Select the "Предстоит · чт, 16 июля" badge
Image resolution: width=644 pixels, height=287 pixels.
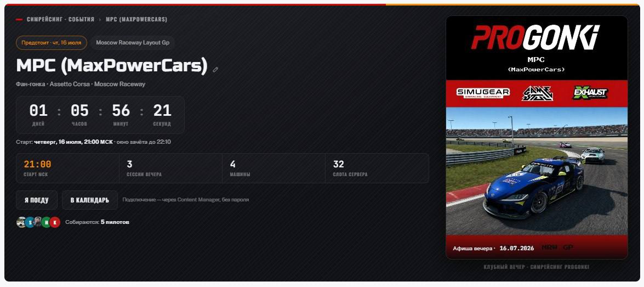click(52, 43)
